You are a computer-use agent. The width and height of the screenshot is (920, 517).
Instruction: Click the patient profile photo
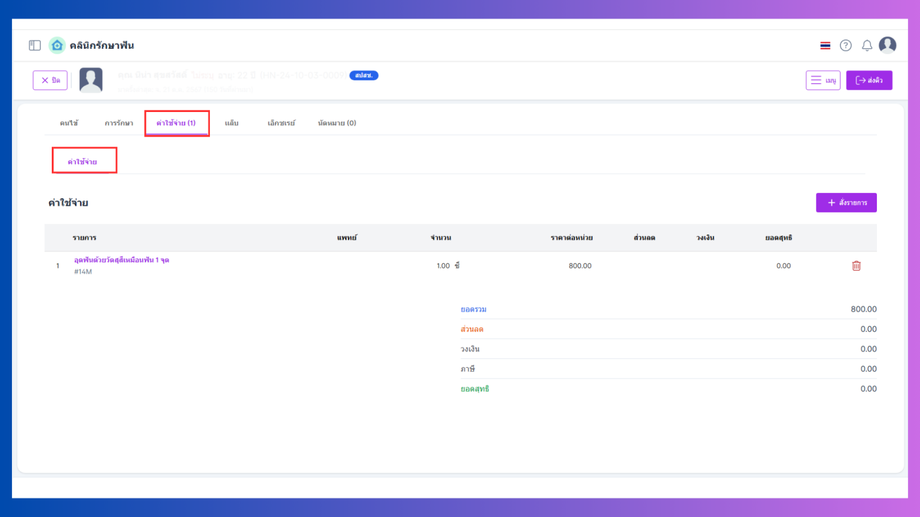click(91, 80)
